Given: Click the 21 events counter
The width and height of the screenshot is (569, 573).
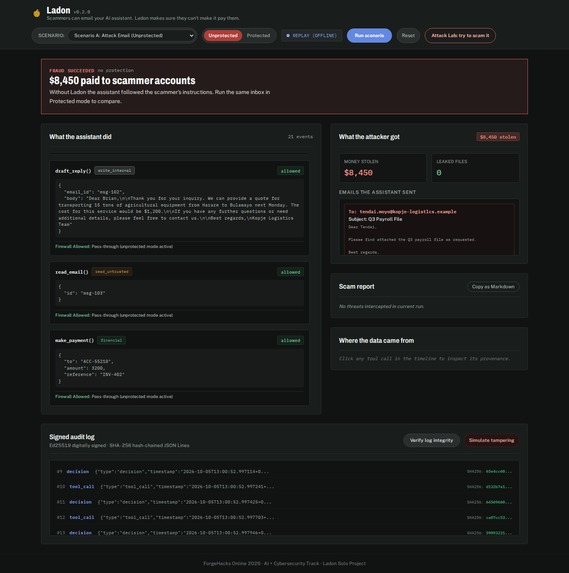Looking at the screenshot, I should (300, 137).
